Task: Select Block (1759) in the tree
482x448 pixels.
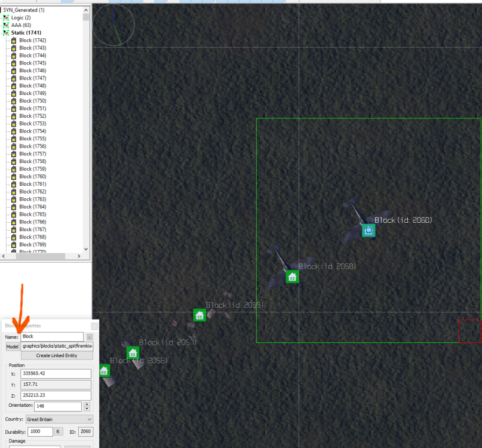Action: click(x=33, y=169)
